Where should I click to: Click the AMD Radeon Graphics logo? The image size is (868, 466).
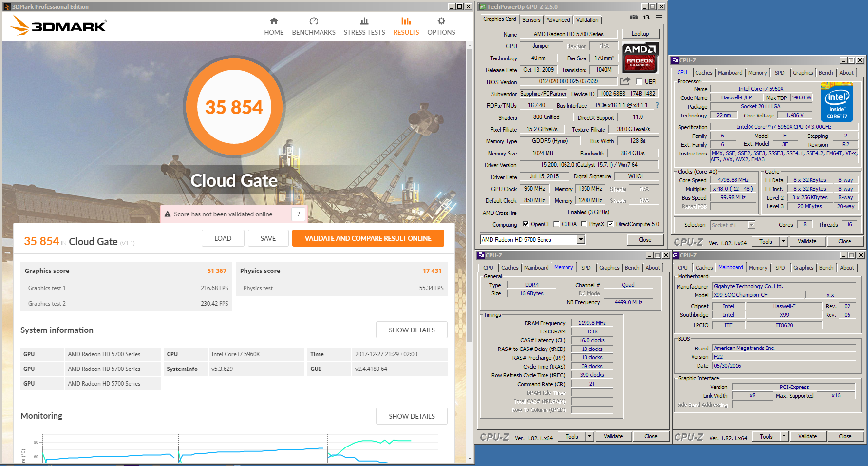[641, 57]
